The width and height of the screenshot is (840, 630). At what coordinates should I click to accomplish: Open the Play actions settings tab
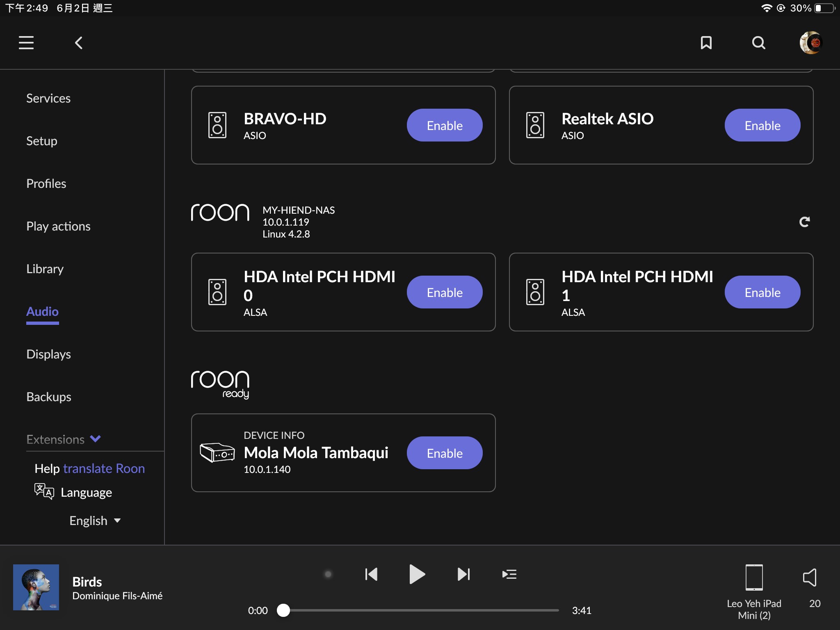point(58,226)
